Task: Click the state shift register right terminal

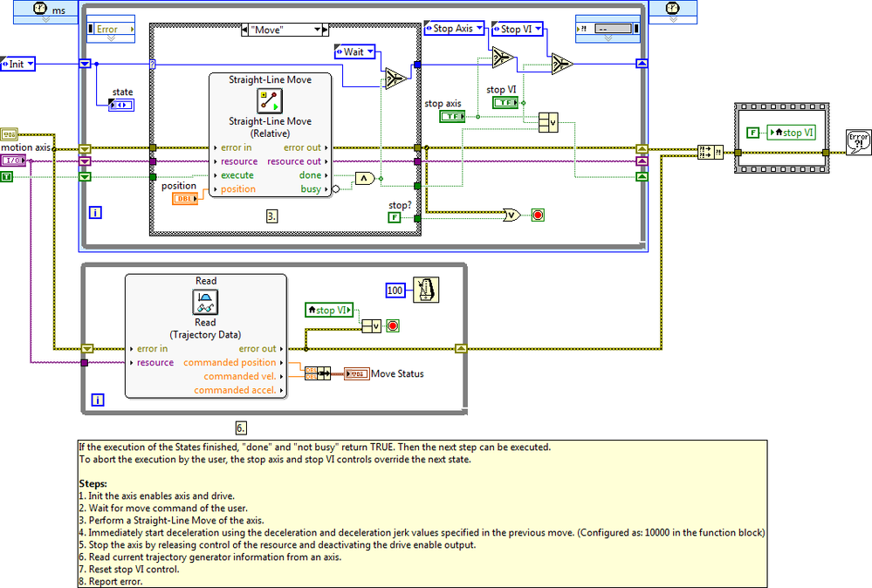Action: pyautogui.click(x=642, y=64)
